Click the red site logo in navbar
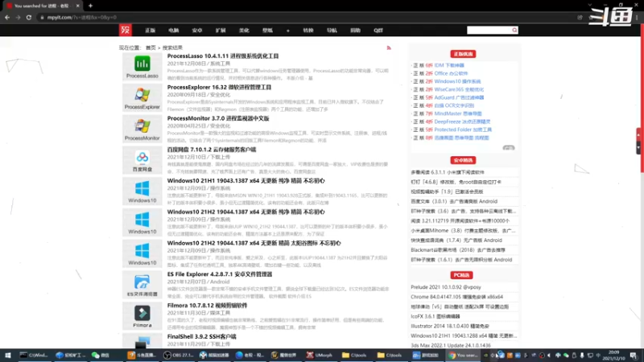This screenshot has width=644, height=362. pyautogui.click(x=126, y=30)
